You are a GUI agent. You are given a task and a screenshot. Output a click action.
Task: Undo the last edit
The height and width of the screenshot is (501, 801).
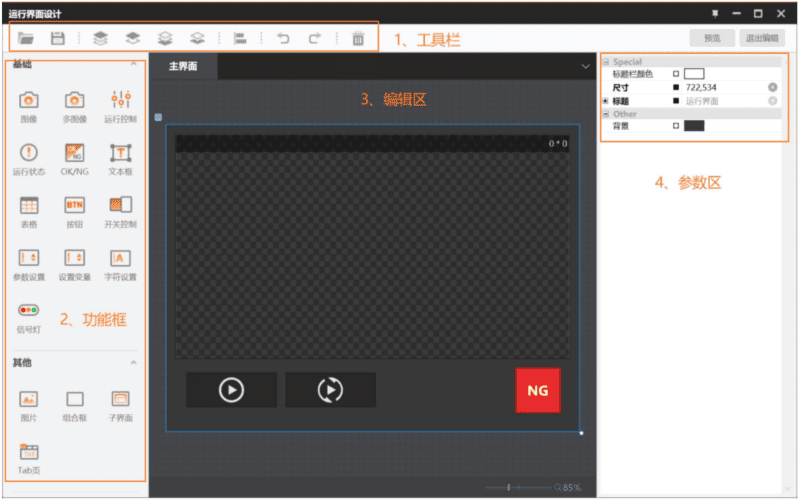click(283, 38)
